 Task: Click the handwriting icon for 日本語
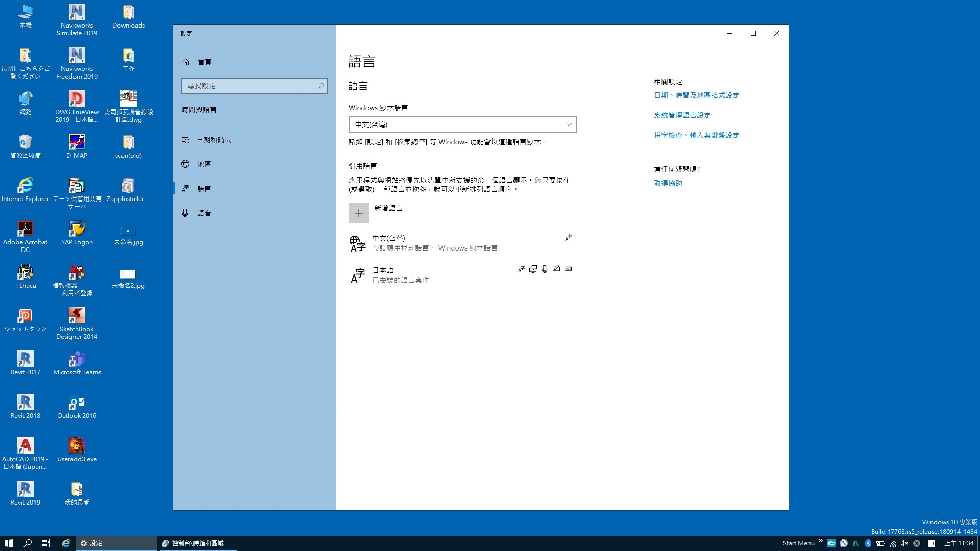click(x=556, y=269)
